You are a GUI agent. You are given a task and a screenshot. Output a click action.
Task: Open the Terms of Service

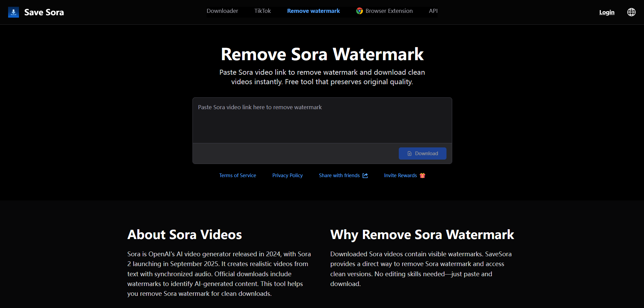(237, 175)
